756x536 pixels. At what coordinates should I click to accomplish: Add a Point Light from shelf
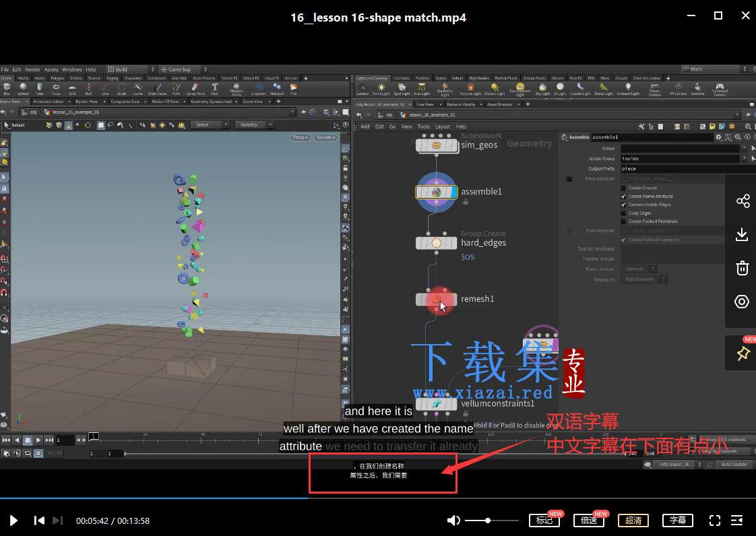click(x=381, y=89)
